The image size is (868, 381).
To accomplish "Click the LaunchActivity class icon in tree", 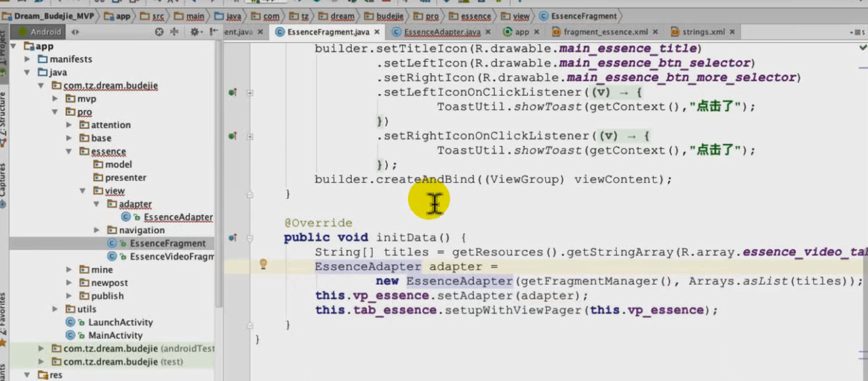I will tap(71, 322).
